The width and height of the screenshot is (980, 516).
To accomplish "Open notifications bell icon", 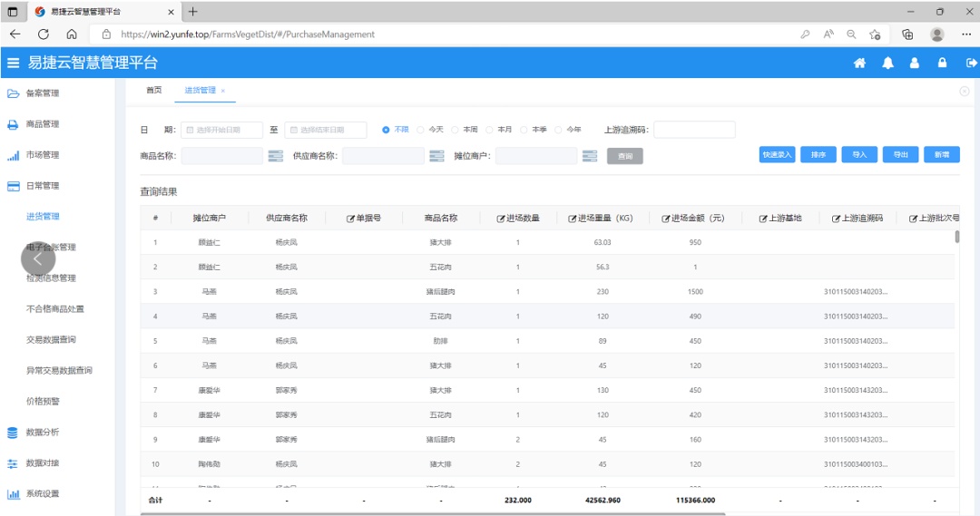I will [x=887, y=63].
